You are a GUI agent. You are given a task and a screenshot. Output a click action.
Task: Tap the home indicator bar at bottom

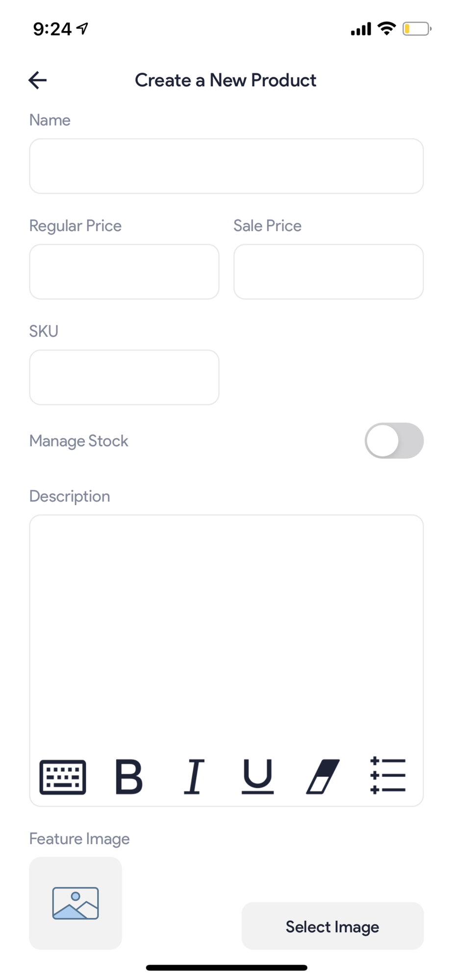pos(226,968)
